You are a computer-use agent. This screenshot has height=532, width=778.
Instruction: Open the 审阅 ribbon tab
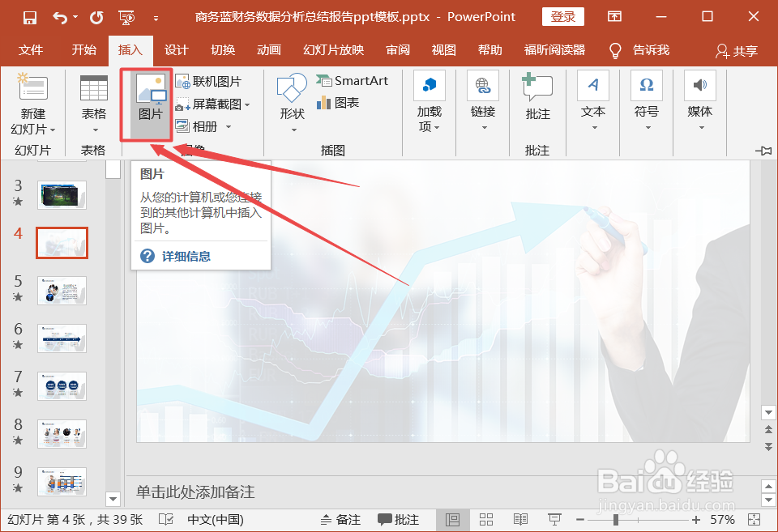click(x=398, y=49)
